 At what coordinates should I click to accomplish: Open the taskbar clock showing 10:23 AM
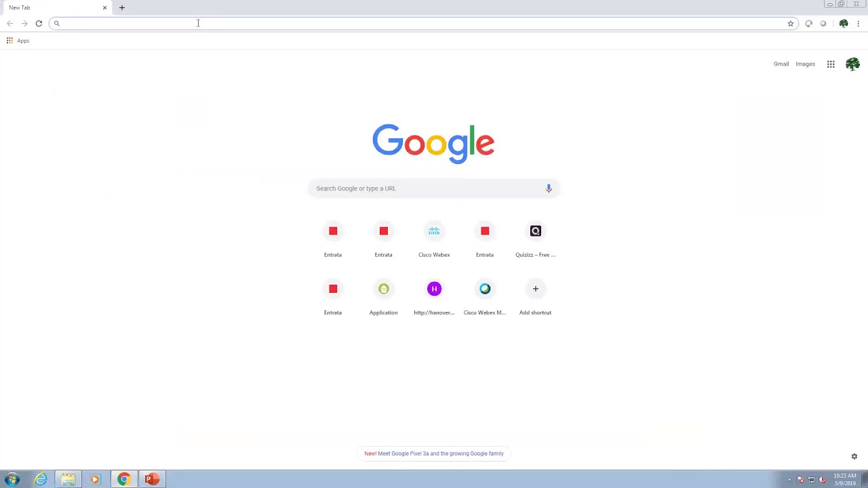[x=845, y=479]
